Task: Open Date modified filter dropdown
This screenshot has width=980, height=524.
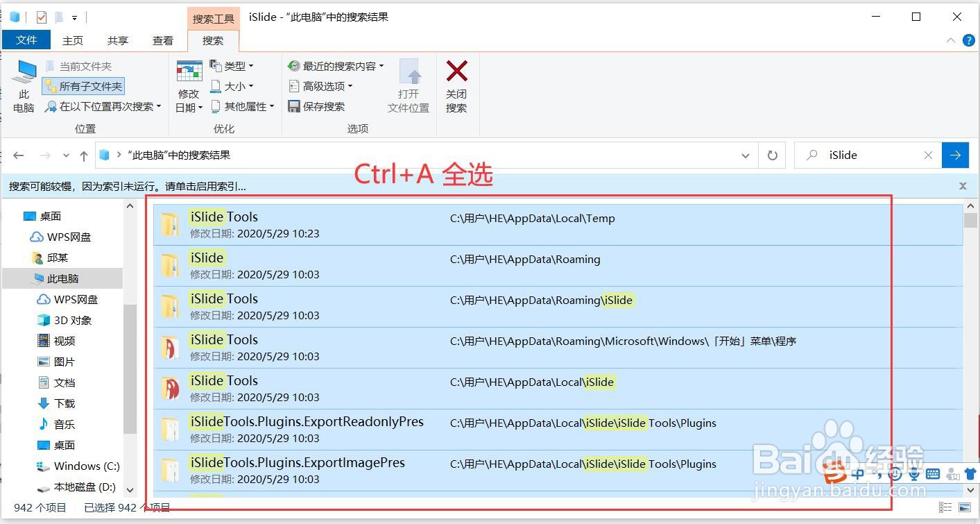Action: coord(189,87)
